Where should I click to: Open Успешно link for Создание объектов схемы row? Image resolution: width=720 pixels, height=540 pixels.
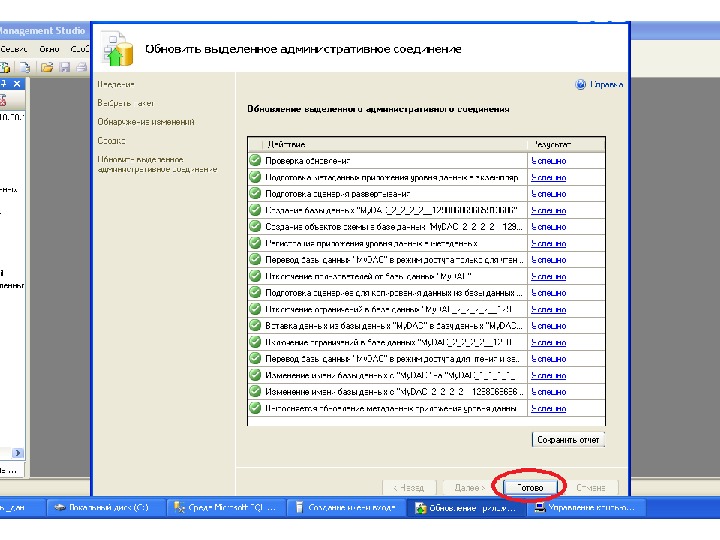click(x=548, y=227)
